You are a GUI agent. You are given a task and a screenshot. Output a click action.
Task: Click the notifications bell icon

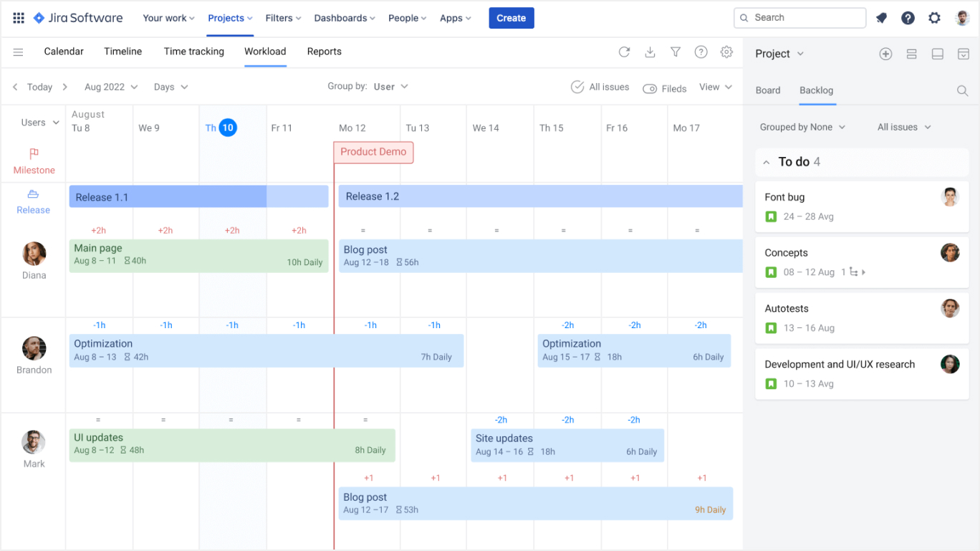(x=882, y=18)
